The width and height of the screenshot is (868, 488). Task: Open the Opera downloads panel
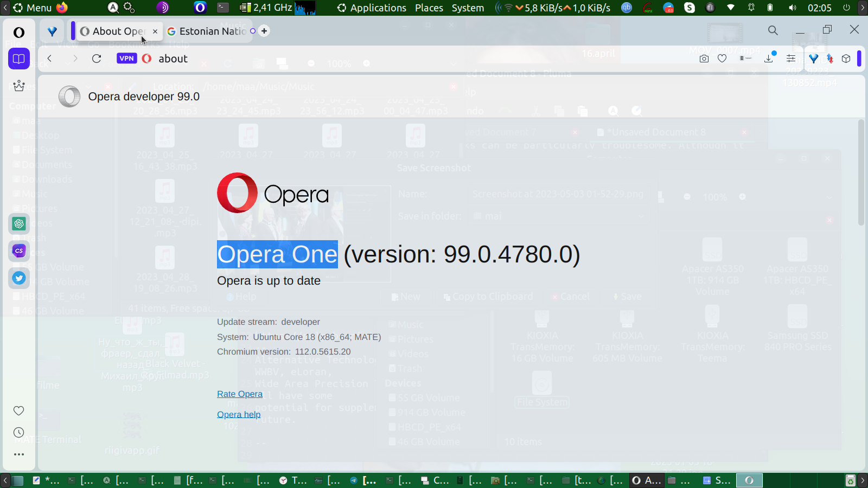point(769,57)
